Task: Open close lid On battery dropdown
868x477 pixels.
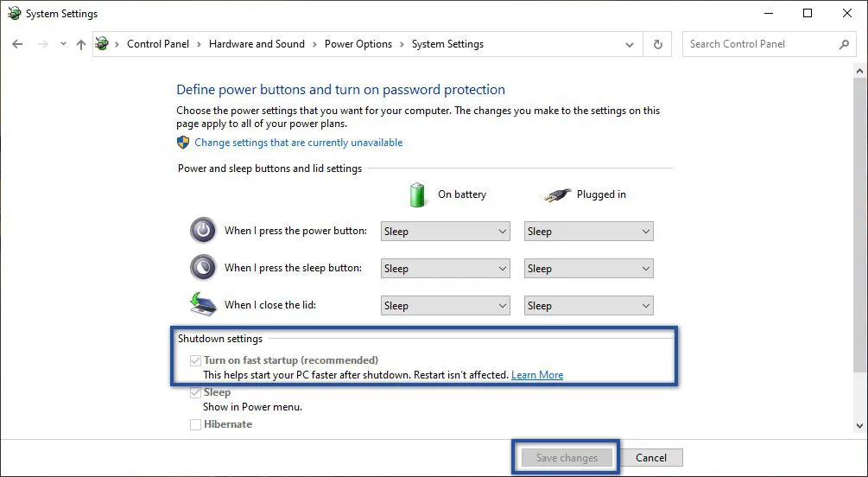Action: click(446, 306)
